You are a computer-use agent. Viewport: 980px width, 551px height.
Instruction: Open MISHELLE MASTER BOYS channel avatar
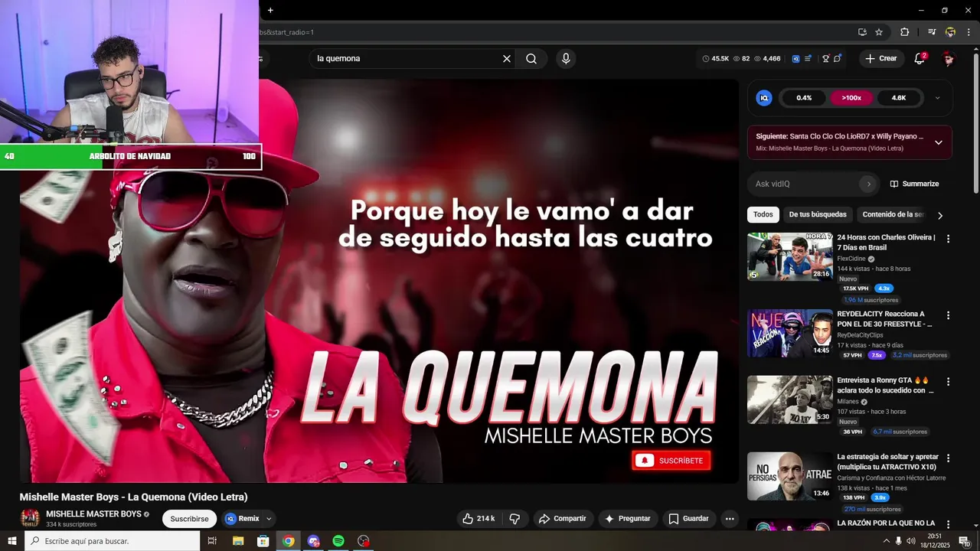(x=30, y=518)
